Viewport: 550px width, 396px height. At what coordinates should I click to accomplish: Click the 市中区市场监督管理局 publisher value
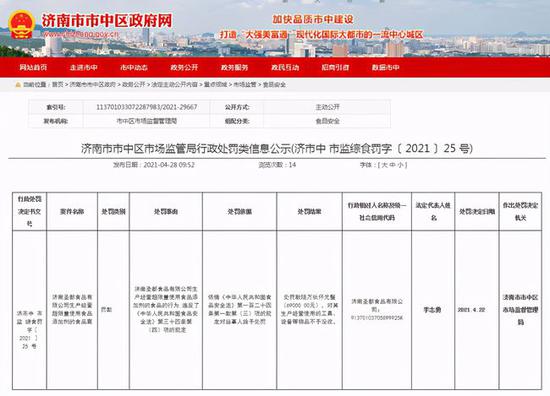click(x=147, y=121)
